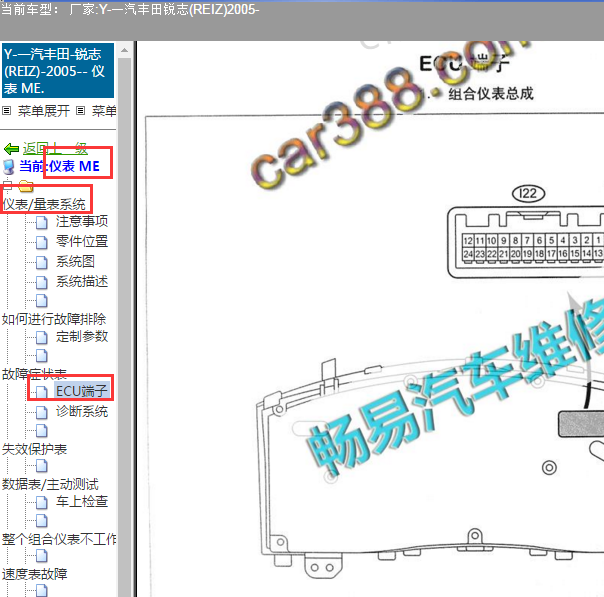Open the 系统图 page
The height and width of the screenshot is (597, 604).
coord(75,262)
